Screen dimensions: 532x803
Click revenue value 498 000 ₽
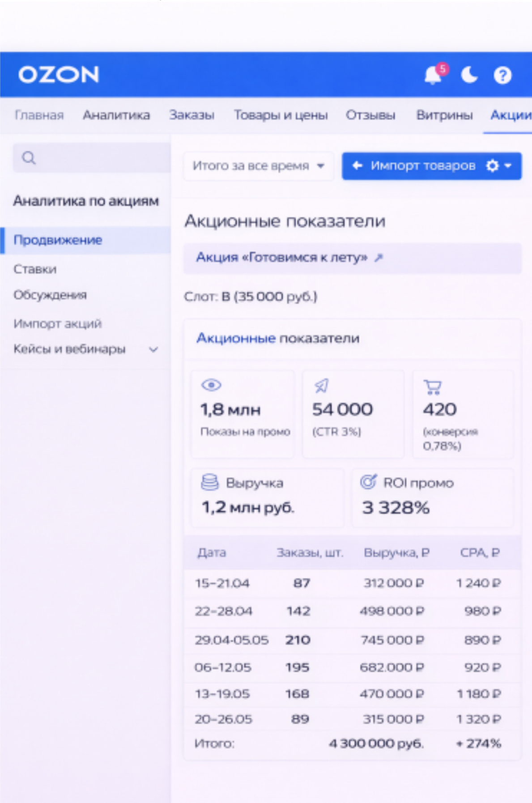[392, 611]
